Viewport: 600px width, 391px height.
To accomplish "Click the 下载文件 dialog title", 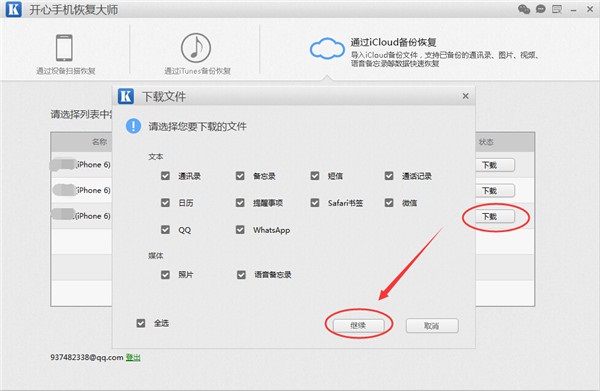I will point(164,96).
